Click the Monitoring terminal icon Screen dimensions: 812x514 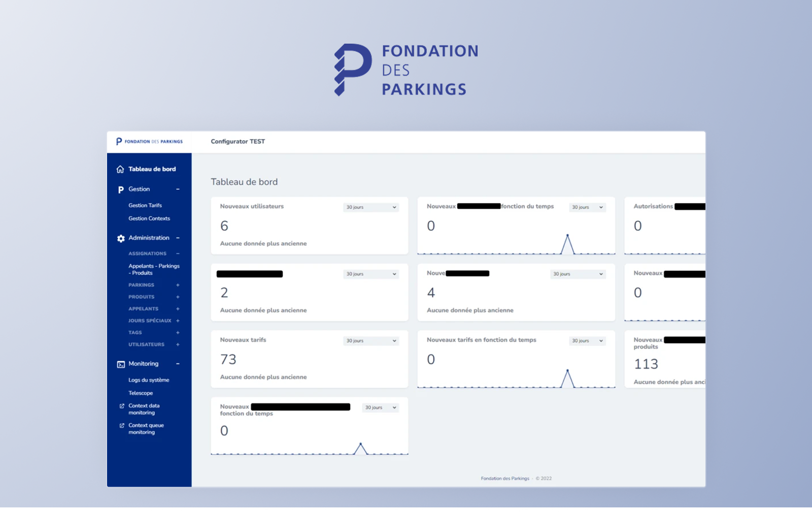coord(121,364)
